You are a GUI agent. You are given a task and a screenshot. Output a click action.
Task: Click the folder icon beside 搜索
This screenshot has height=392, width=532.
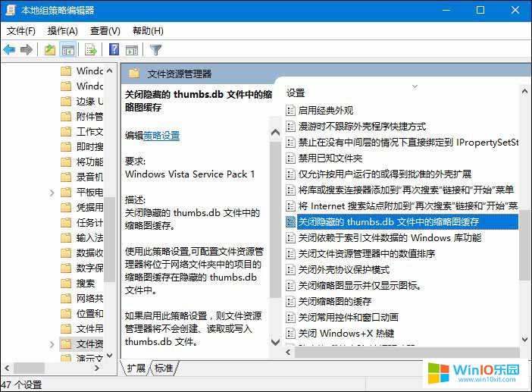click(x=66, y=283)
